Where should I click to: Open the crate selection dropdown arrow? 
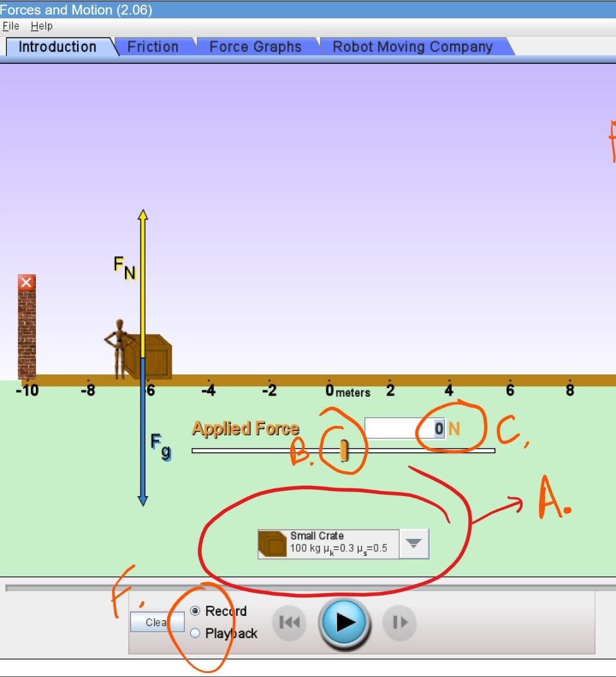click(413, 543)
